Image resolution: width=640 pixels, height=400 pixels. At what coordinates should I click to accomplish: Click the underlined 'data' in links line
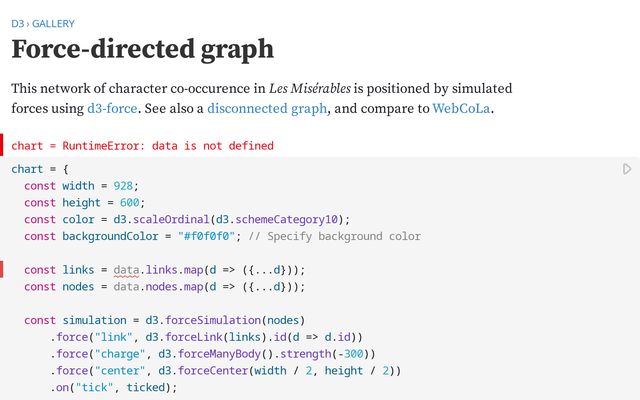click(126, 270)
